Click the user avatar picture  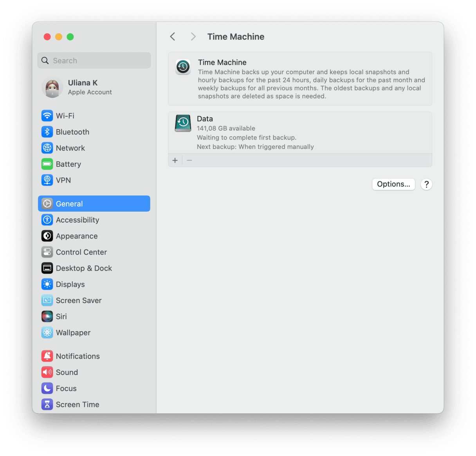click(52, 88)
